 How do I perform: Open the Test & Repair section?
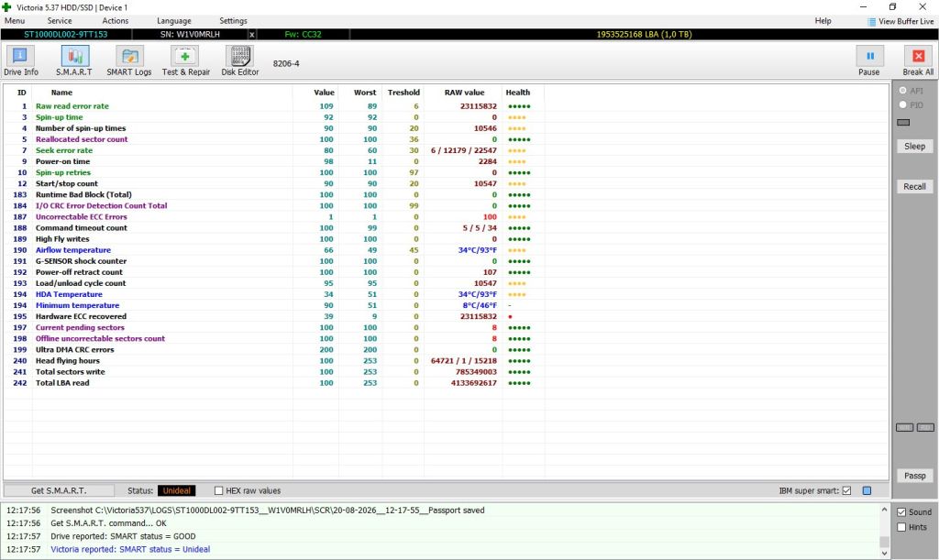(x=185, y=61)
